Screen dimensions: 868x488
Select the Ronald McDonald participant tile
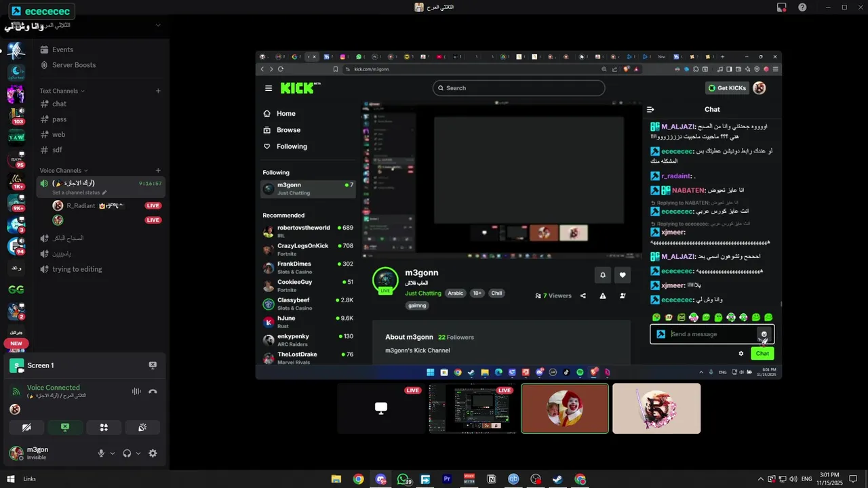[565, 409]
